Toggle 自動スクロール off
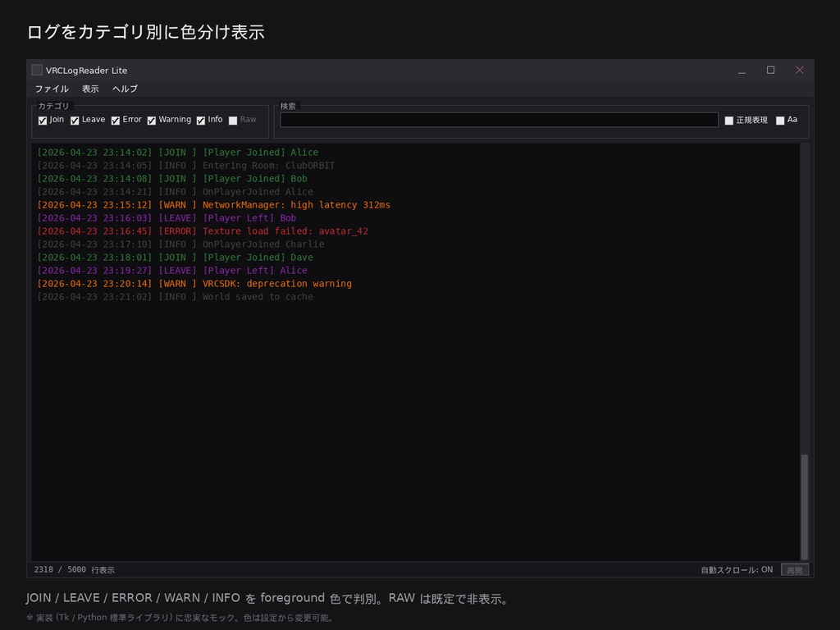The width and height of the screenshot is (840, 630). click(736, 568)
